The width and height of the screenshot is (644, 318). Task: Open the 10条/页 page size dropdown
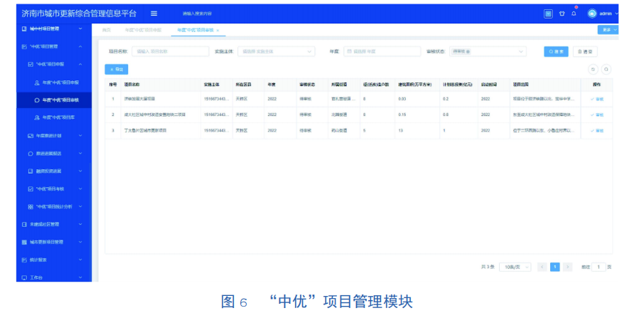point(515,267)
